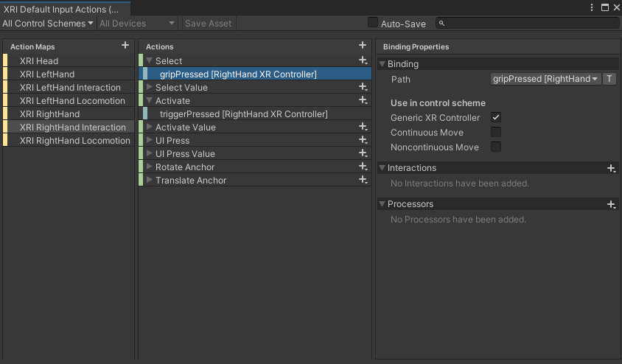The height and width of the screenshot is (364, 622).
Task: Add binding to Rotate Anchor action
Action: 363,167
